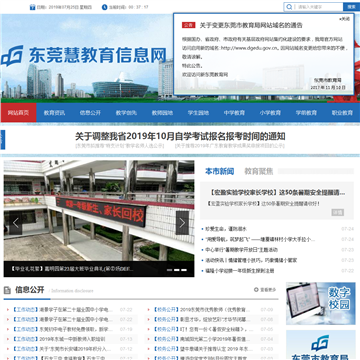360x360 pixels.
Task: Click the magnifier icon in the search box
Action: [x=289, y=7]
